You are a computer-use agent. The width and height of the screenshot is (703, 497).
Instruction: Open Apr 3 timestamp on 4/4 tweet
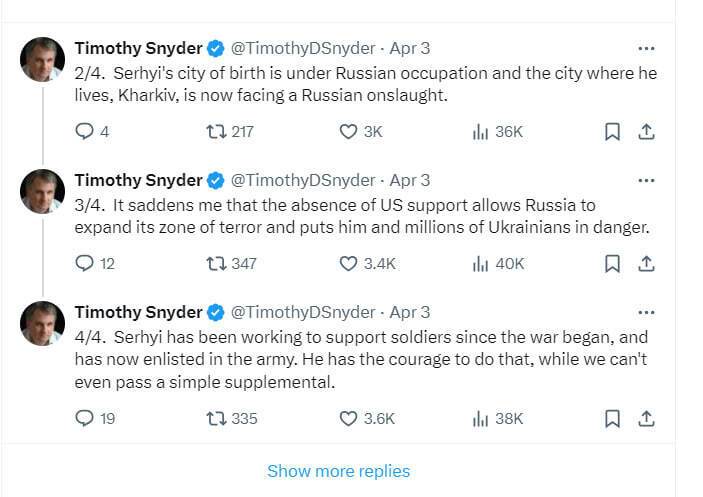(x=409, y=313)
